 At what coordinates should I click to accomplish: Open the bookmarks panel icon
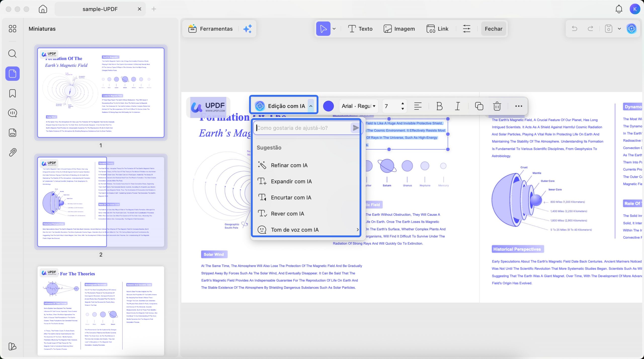(12, 93)
